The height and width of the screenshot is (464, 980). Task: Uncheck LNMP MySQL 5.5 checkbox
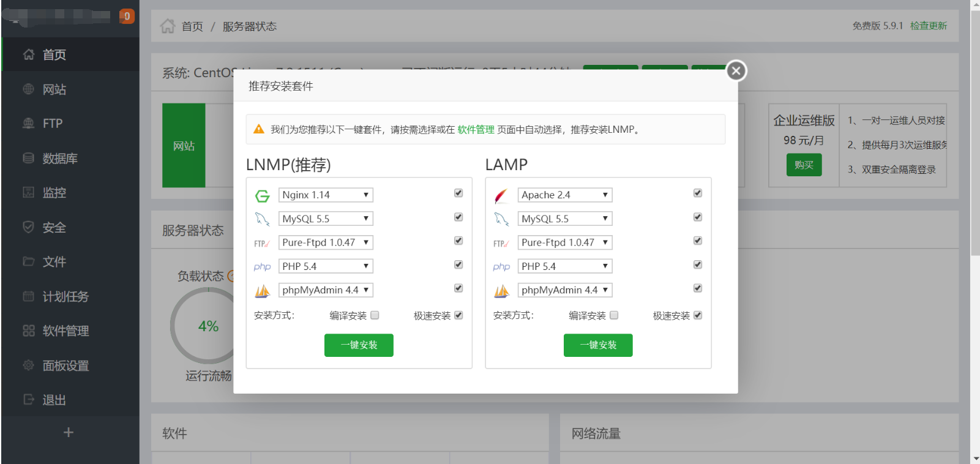click(458, 217)
